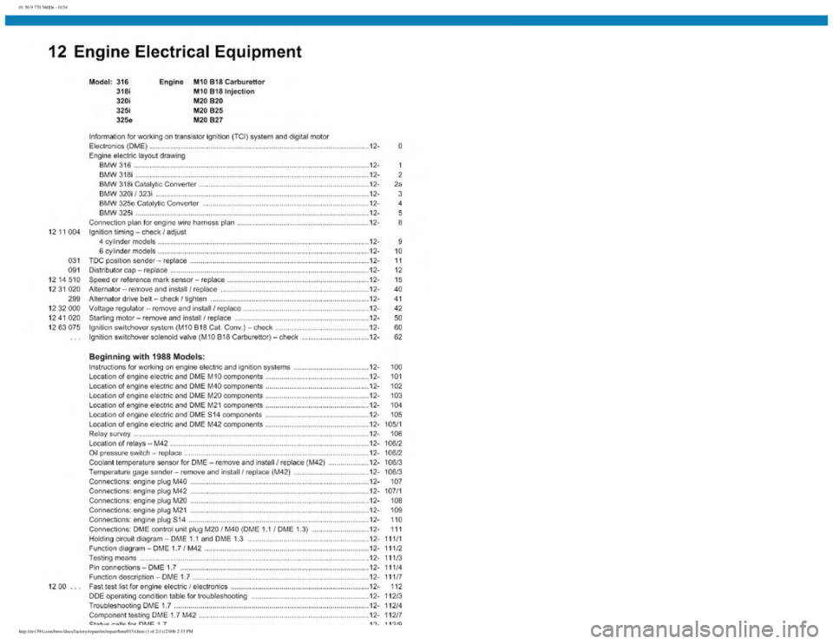Click 'DDE operating condition table for troubleshooting'
The image size is (833, 644).
(x=246, y=597)
